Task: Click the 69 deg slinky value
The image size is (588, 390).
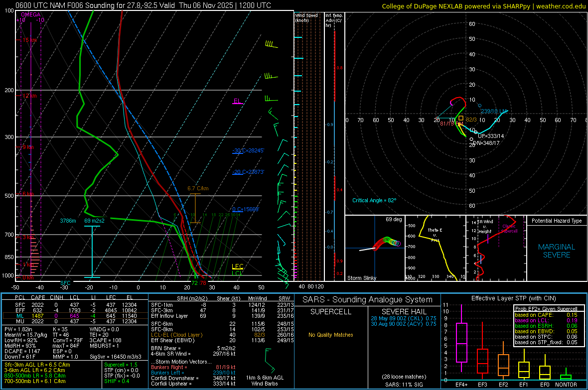Action: [x=394, y=219]
